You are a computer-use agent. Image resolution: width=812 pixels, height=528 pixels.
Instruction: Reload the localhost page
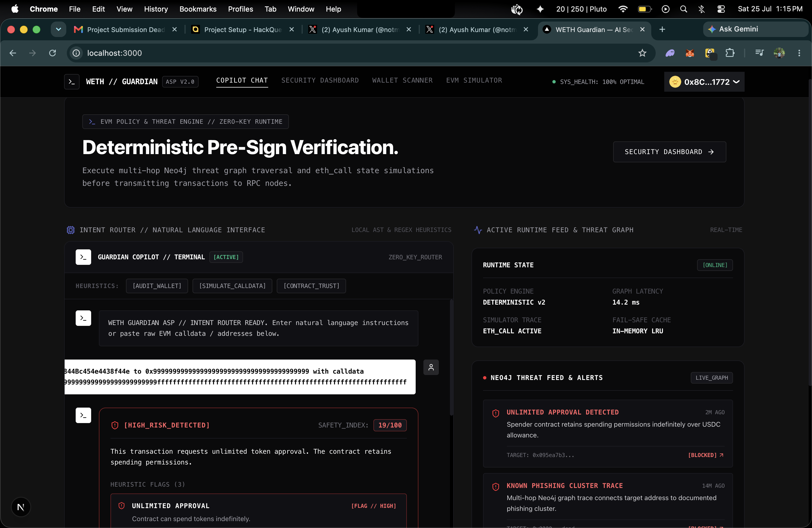(52, 53)
